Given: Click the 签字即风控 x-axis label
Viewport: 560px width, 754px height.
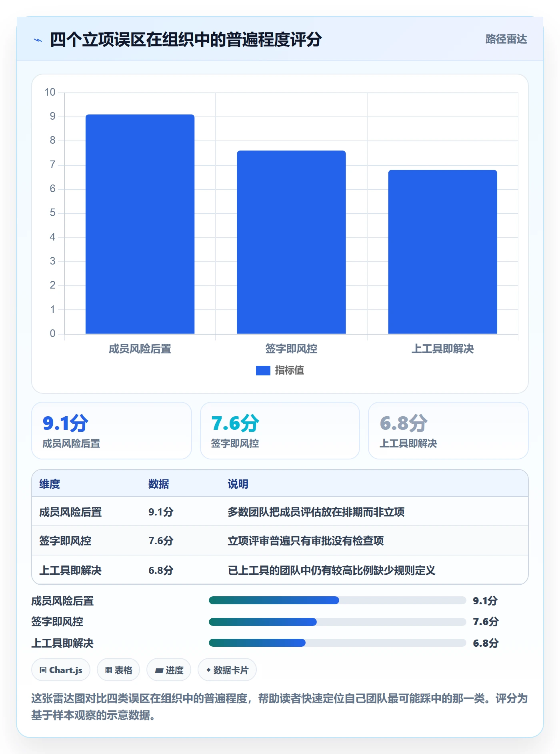Looking at the screenshot, I should point(291,349).
